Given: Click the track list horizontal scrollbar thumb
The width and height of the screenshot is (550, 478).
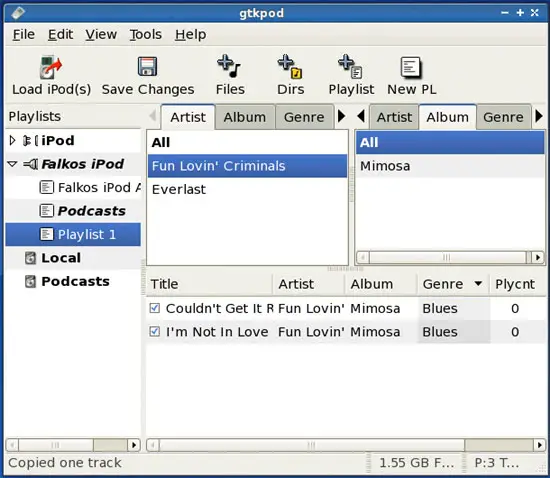Looking at the screenshot, I should (x=311, y=445).
